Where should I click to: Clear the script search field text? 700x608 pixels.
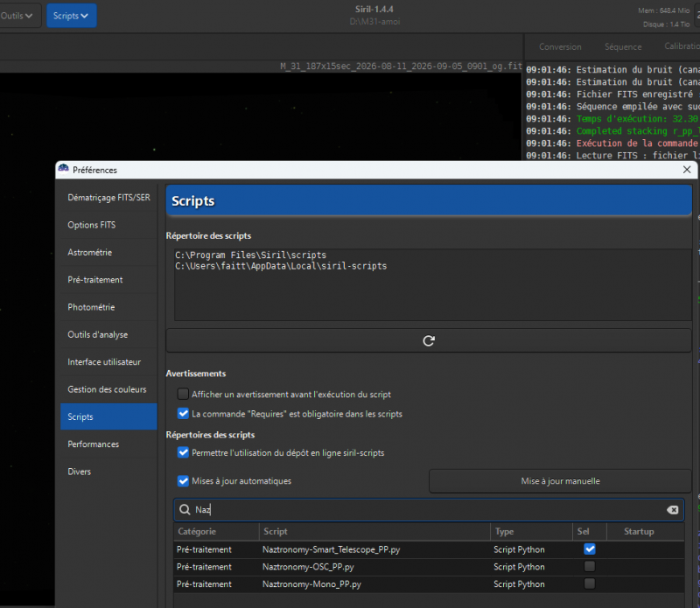point(672,510)
